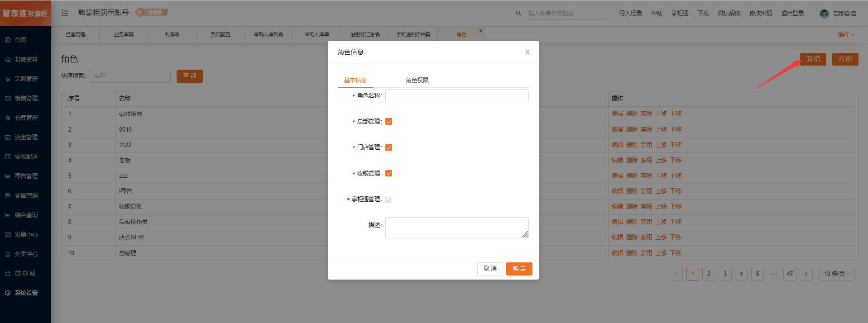This screenshot has width=868, height=323.
Task: Click 编辑 for qc收银员 row
Action: (x=617, y=114)
